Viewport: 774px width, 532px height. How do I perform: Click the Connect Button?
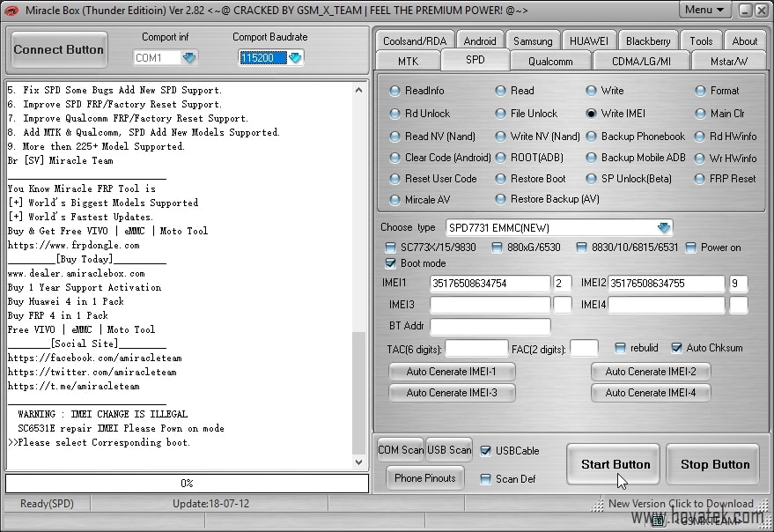click(59, 49)
